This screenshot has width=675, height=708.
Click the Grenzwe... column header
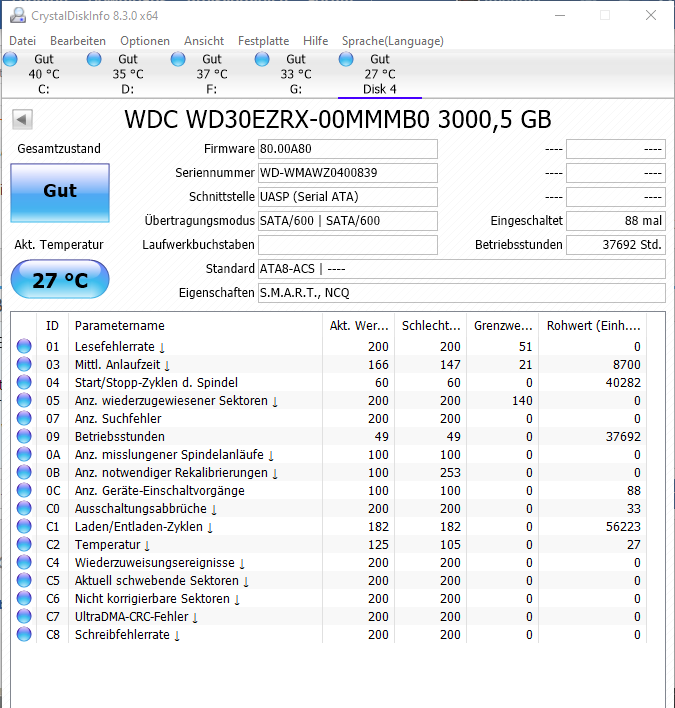tap(503, 326)
